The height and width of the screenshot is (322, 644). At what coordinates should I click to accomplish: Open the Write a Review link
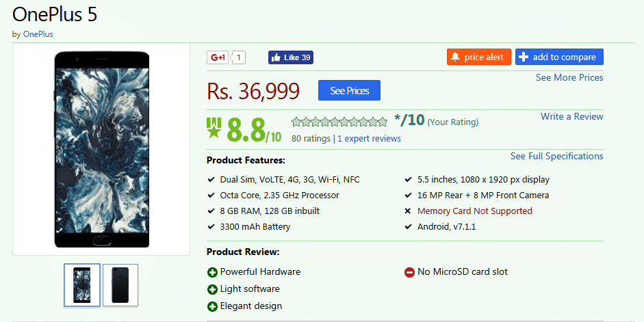pyautogui.click(x=571, y=116)
